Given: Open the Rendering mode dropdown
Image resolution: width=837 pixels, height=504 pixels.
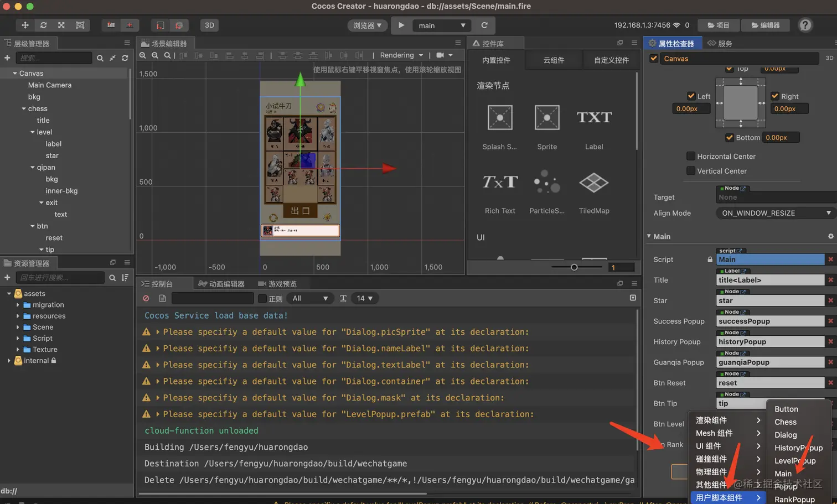Looking at the screenshot, I should (x=401, y=55).
